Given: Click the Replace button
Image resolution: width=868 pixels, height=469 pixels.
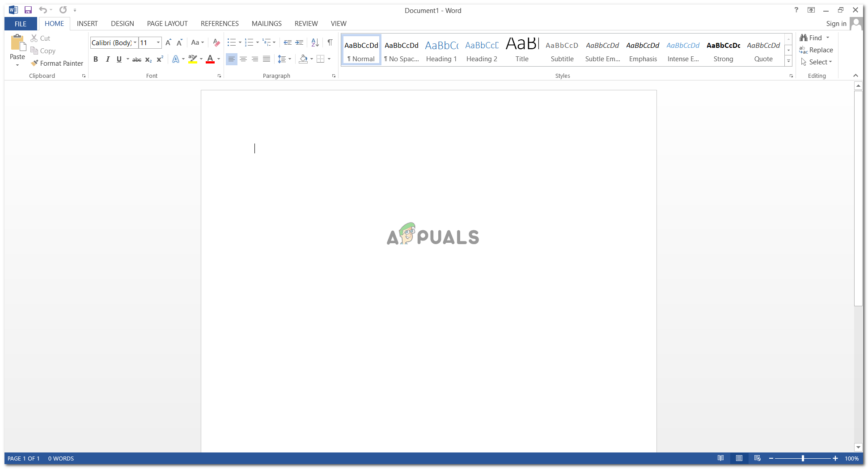Looking at the screenshot, I should [x=816, y=50].
